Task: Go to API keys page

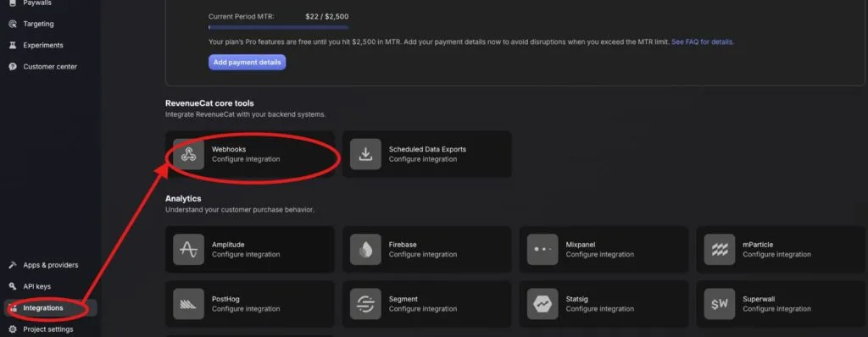Action: 36,286
